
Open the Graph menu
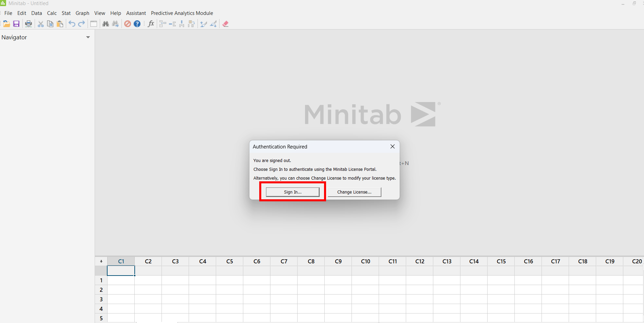click(x=82, y=13)
